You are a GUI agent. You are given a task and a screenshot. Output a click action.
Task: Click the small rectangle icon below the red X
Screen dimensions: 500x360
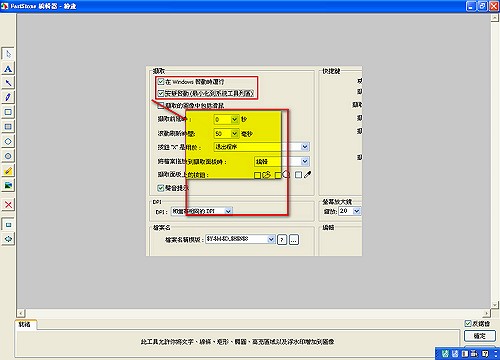point(8,224)
